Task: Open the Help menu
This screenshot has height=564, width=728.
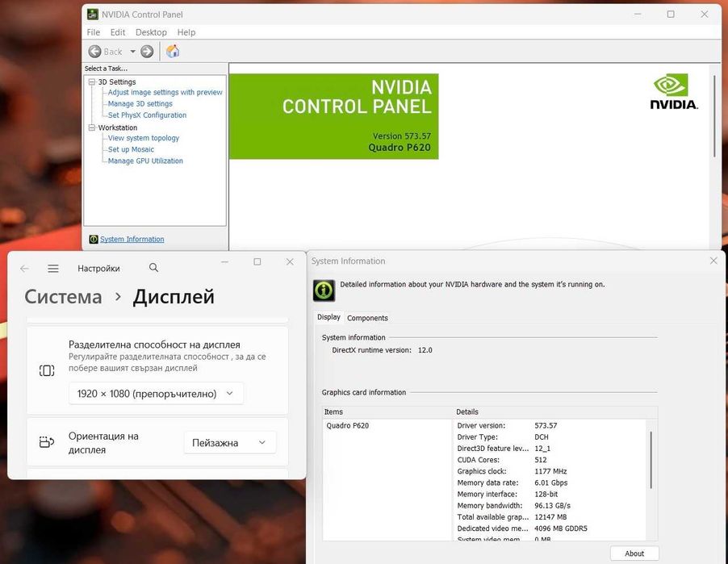Action: [x=186, y=32]
